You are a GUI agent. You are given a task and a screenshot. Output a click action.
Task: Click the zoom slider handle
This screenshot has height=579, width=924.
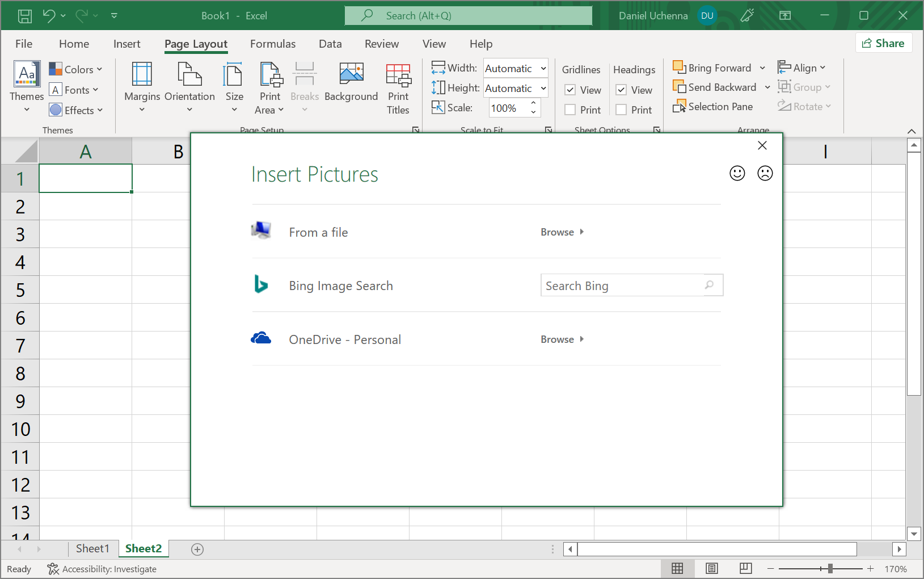click(830, 568)
